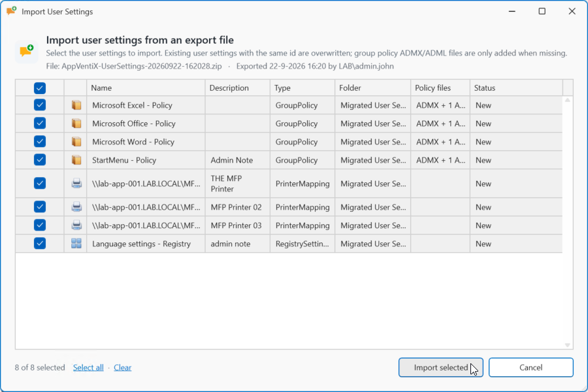Click the Select all link
588x392 pixels.
coord(88,368)
